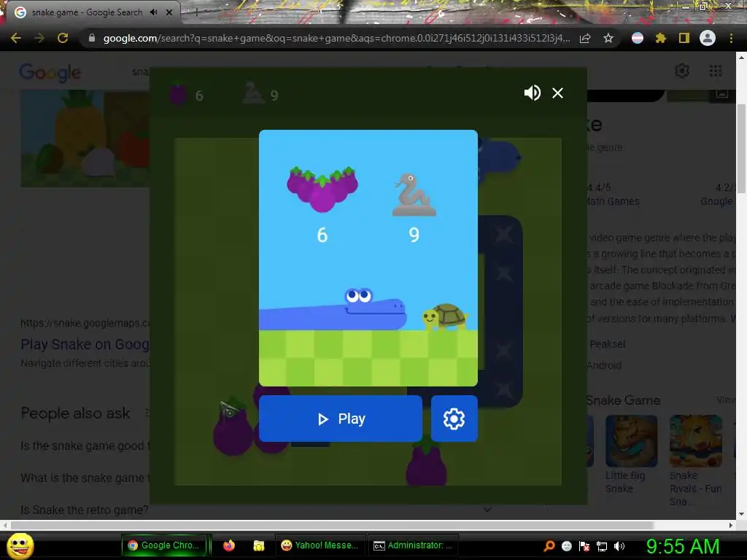Click the trophy snake high score icon
The height and width of the screenshot is (560, 747).
[253, 93]
